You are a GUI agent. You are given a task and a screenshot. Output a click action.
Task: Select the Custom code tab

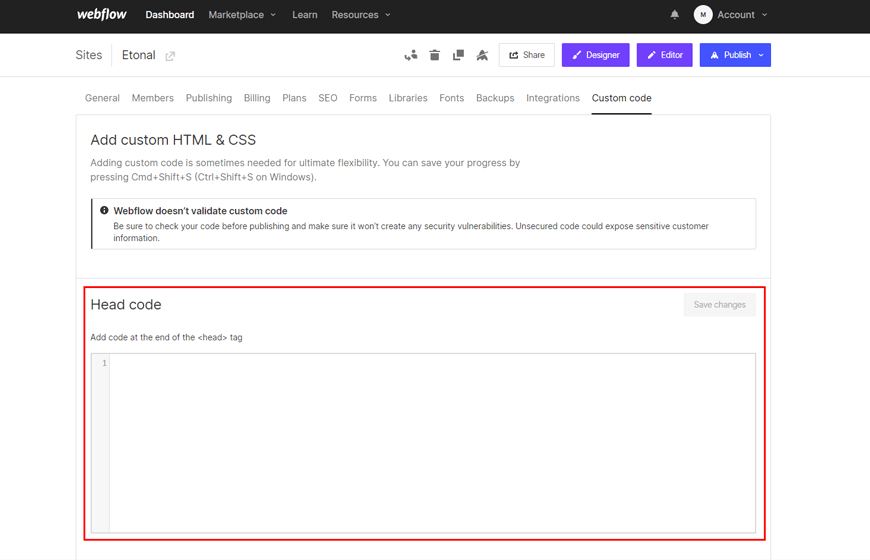click(621, 98)
